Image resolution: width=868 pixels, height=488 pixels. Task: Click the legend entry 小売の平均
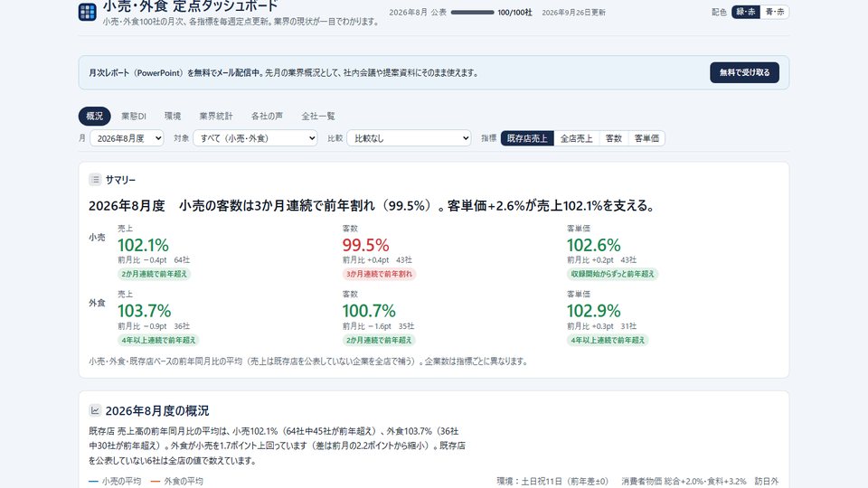click(115, 482)
